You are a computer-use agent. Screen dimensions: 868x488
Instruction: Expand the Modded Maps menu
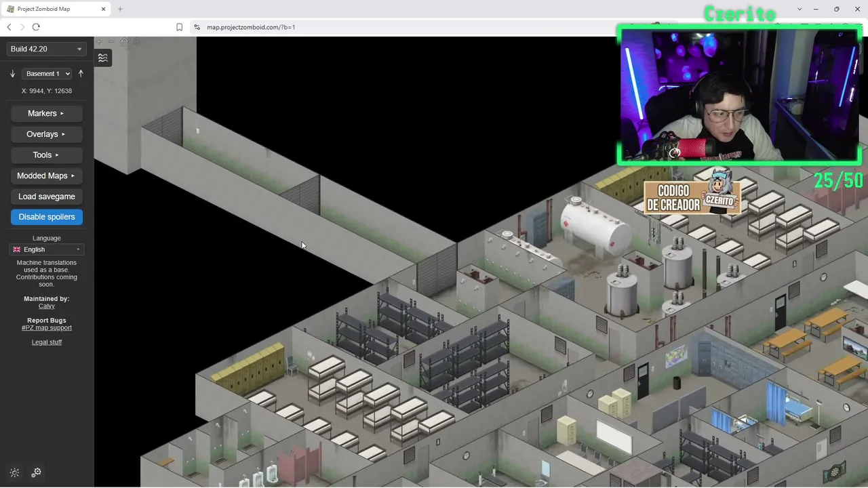click(x=46, y=176)
